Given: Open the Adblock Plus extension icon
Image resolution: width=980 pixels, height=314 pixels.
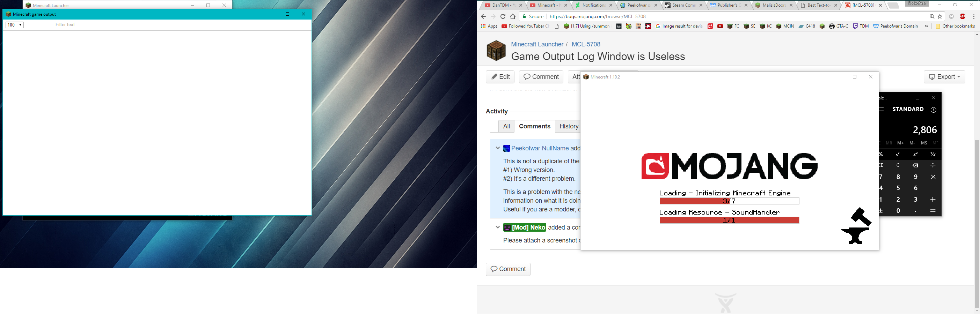Looking at the screenshot, I should tap(963, 16).
